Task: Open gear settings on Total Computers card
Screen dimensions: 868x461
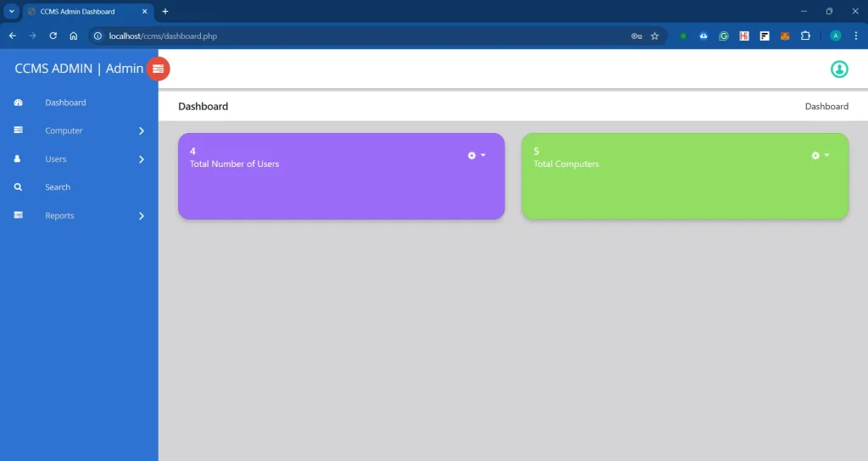Action: pyautogui.click(x=820, y=156)
